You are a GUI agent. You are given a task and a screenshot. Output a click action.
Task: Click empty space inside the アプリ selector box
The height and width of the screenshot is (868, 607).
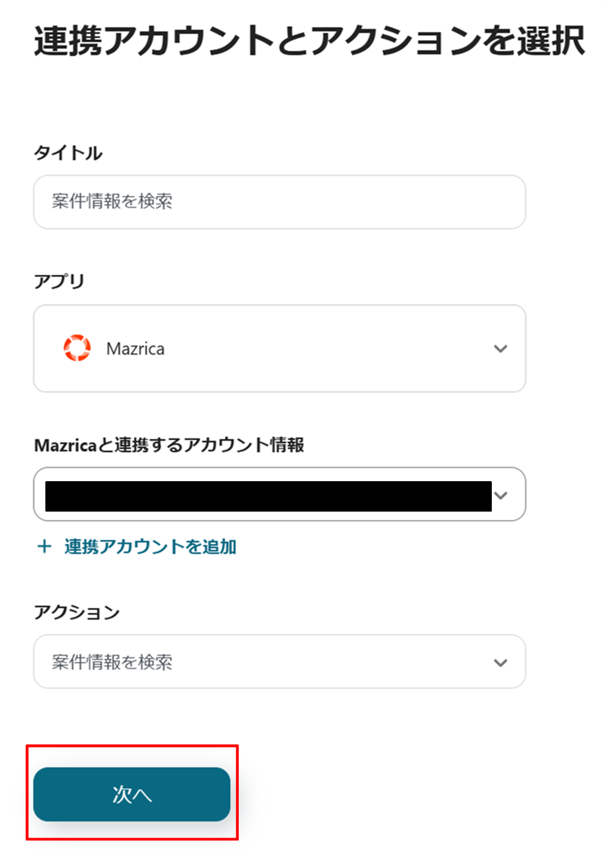(328, 349)
